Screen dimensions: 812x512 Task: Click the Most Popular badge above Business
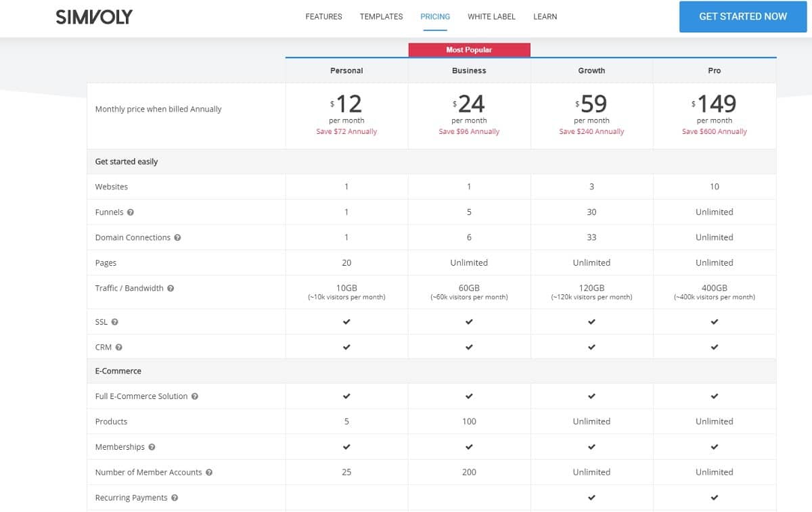pos(469,49)
